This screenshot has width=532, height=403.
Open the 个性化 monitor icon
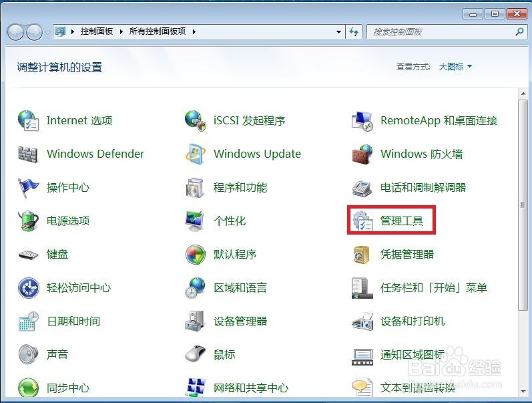tap(196, 221)
